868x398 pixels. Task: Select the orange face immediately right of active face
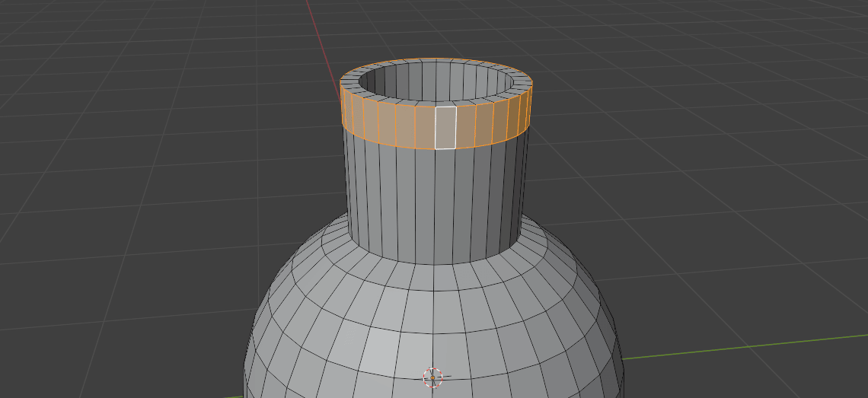tap(465, 126)
